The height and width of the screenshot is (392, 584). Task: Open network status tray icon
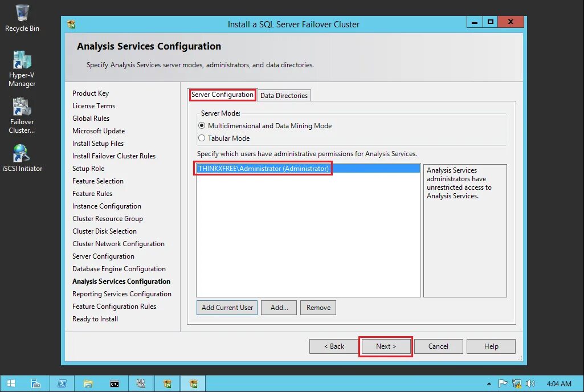click(517, 383)
